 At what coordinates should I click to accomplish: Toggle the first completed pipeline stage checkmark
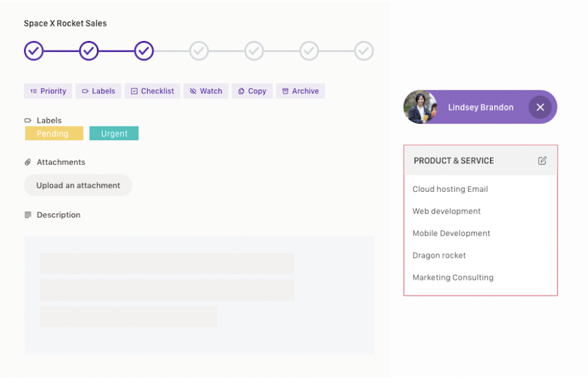34,51
